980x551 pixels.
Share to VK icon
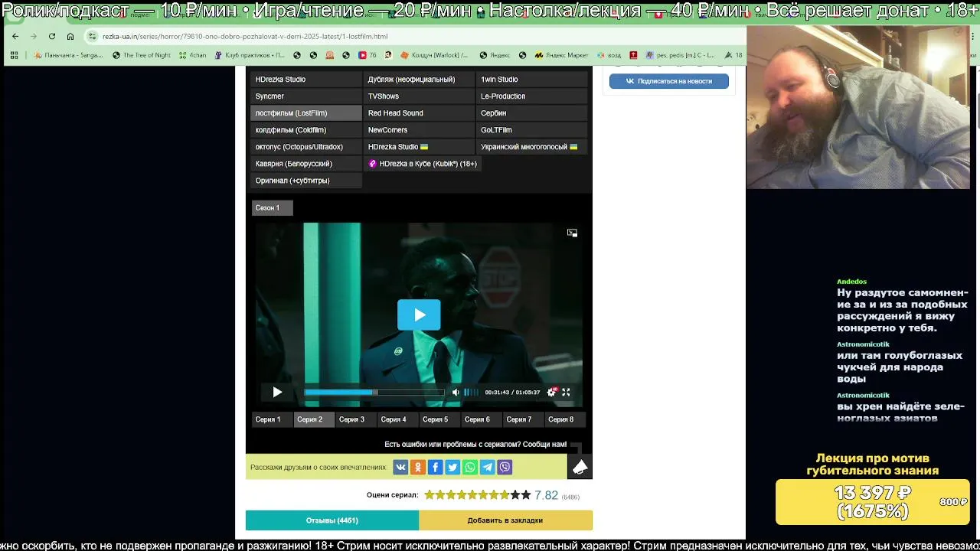click(400, 468)
